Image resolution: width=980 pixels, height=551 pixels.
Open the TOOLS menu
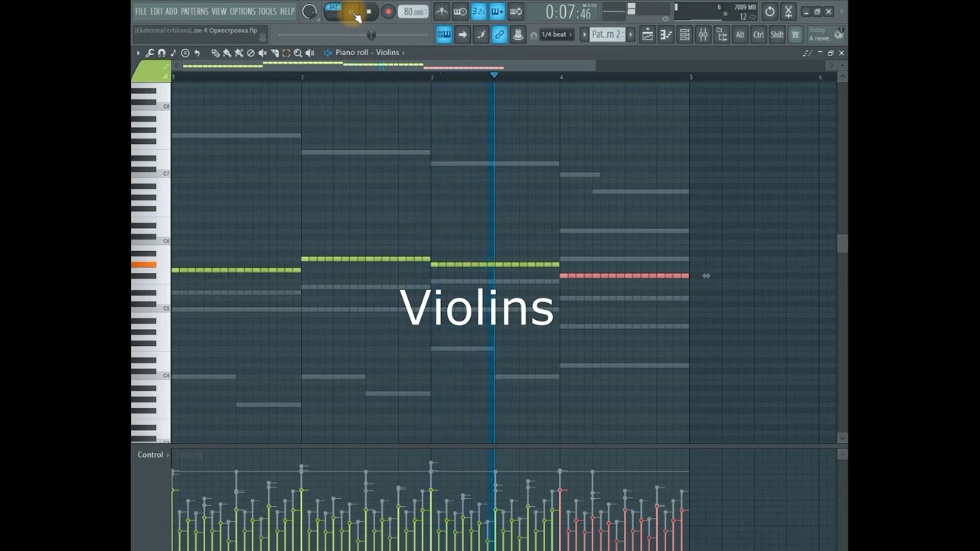(x=267, y=11)
